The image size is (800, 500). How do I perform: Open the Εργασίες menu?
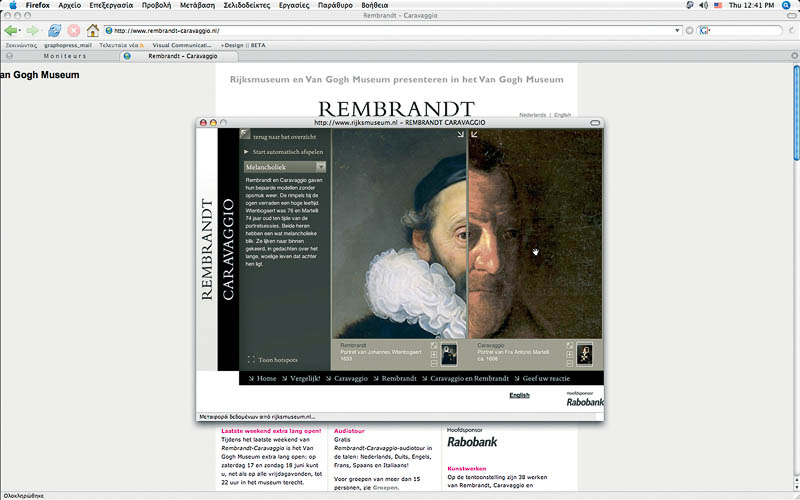coord(294,5)
